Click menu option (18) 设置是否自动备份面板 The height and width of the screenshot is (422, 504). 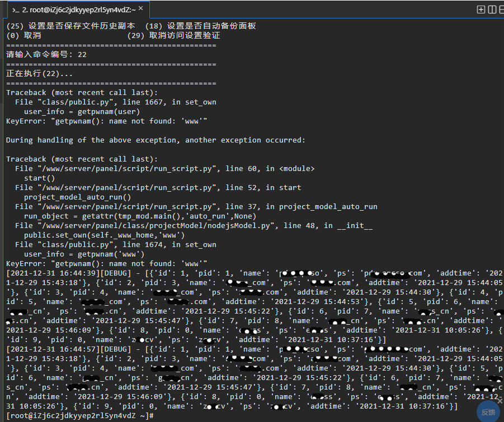click(201, 26)
